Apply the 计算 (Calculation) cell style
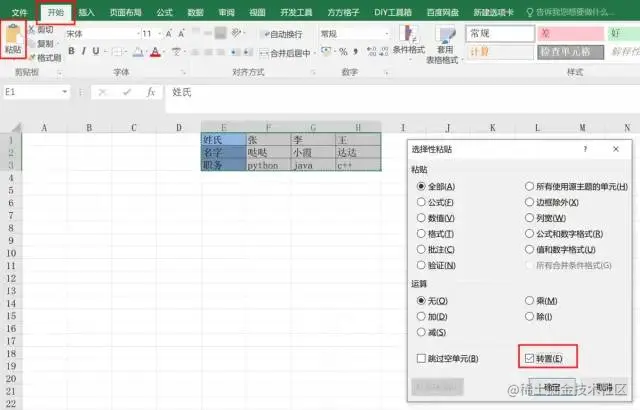This screenshot has width=640, height=410. coord(500,52)
